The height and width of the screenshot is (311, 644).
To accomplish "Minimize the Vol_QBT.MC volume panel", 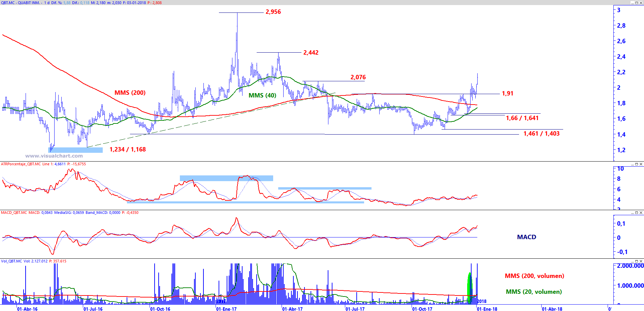I will pos(632,261).
